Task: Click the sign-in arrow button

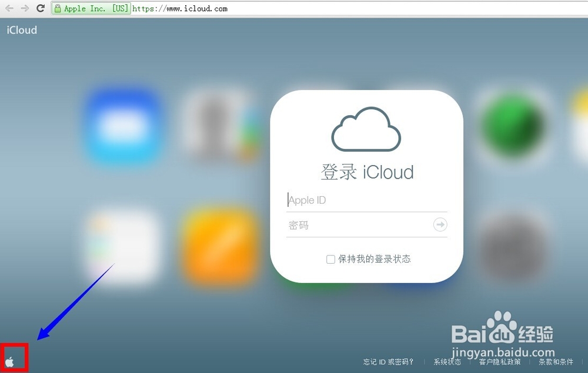Action: [440, 225]
